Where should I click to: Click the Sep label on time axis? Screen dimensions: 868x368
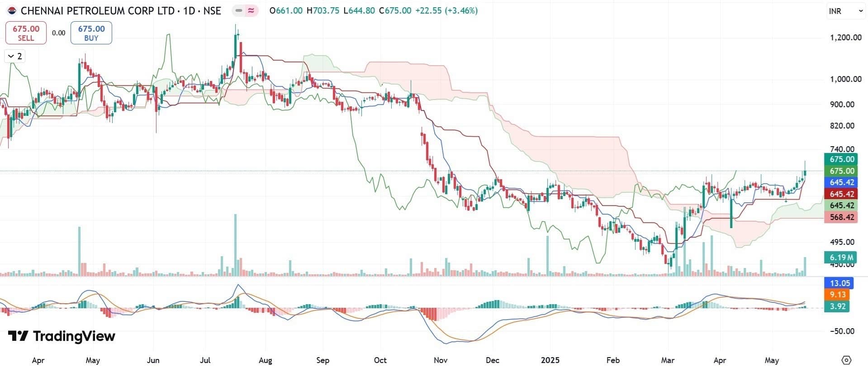coord(323,360)
